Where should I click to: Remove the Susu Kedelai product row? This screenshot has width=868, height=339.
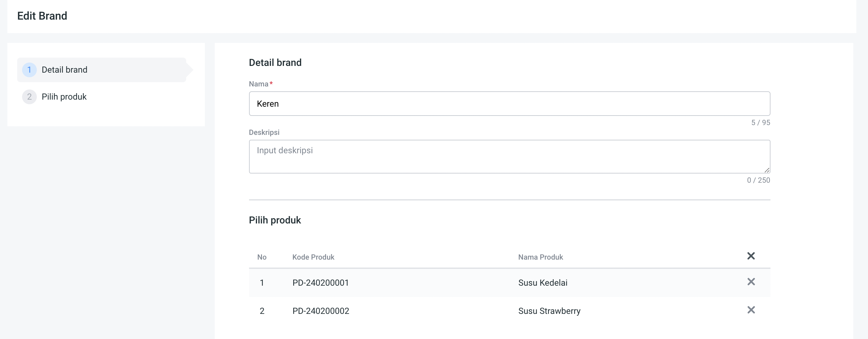751,282
